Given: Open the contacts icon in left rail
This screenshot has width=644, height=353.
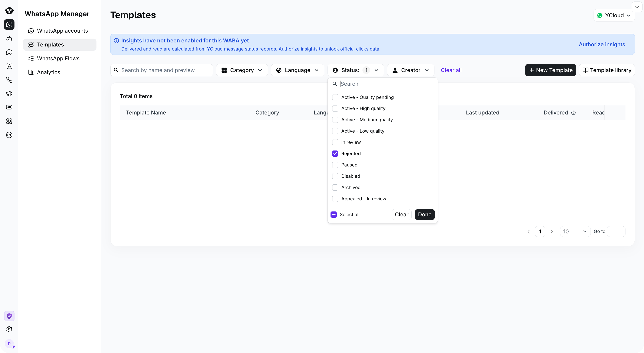Looking at the screenshot, I should [9, 66].
